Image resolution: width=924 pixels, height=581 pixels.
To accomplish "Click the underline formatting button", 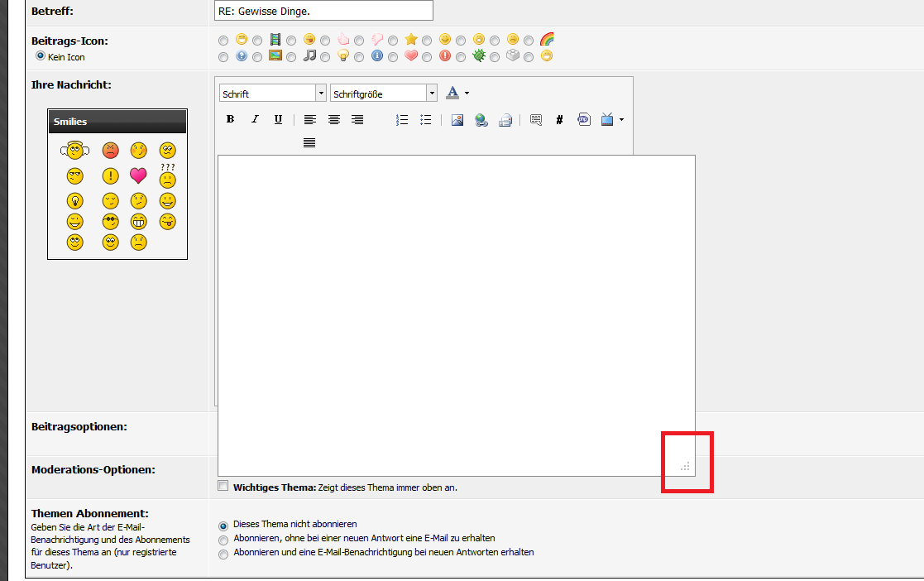I will tap(278, 119).
